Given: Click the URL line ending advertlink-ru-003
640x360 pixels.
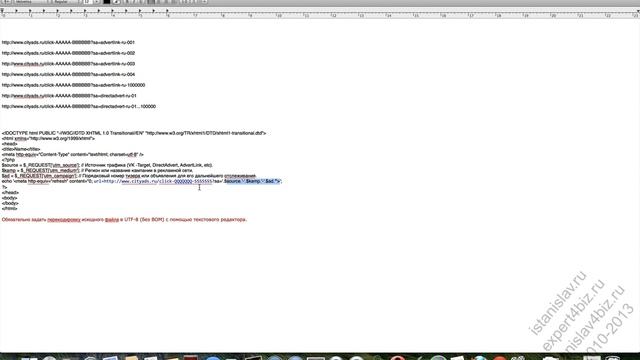Looking at the screenshot, I should (x=68, y=64).
